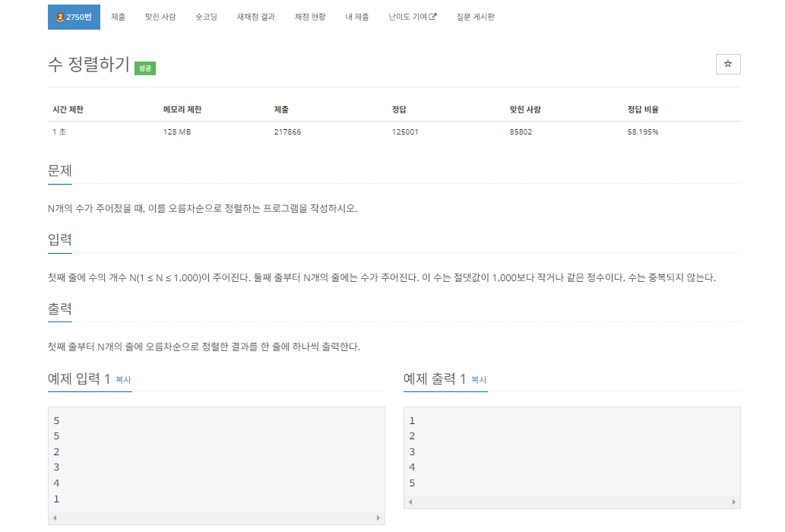The image size is (785, 532).
Task: Click the silver tier badge icon on 2750번
Action: pos(60,17)
